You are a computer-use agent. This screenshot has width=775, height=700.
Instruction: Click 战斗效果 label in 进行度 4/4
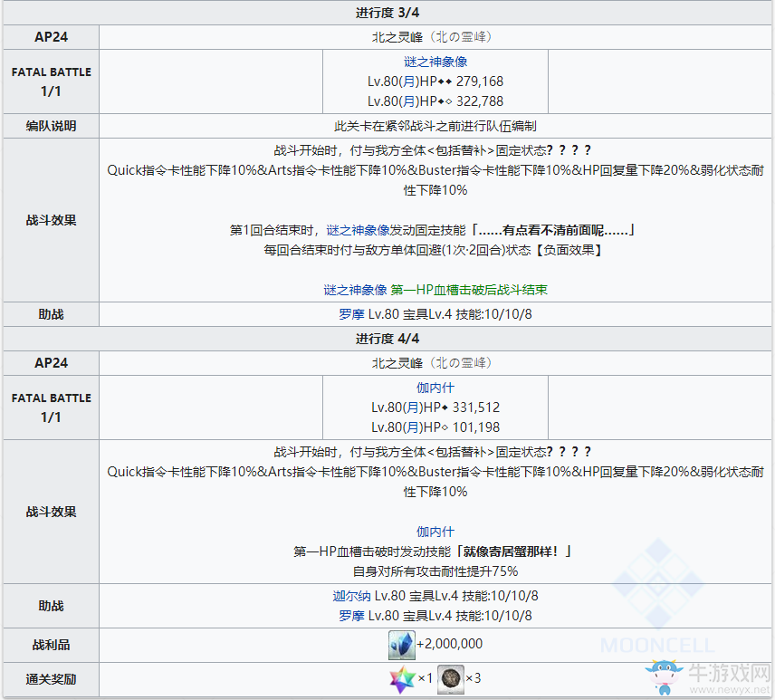[51, 512]
